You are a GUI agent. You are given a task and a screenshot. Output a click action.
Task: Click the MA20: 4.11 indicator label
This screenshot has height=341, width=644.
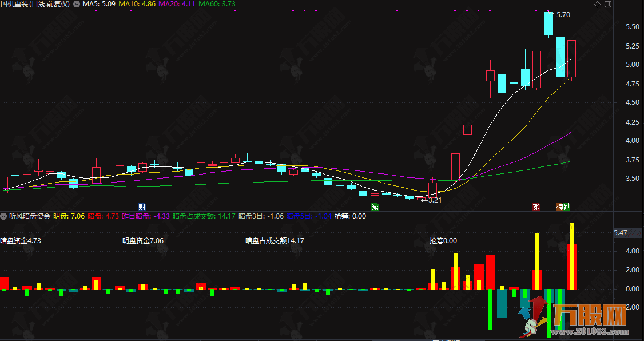[x=177, y=4]
